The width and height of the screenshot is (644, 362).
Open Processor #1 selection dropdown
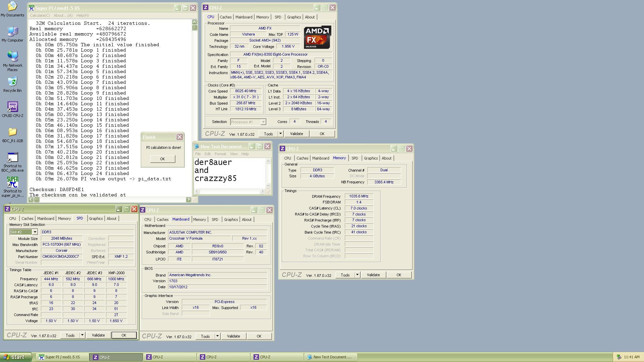[263, 122]
